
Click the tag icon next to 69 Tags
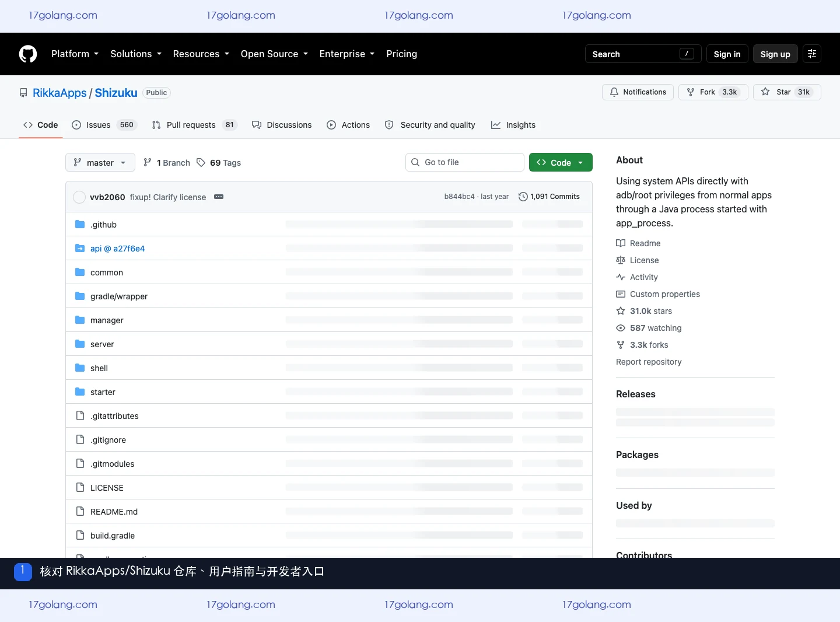click(x=201, y=163)
